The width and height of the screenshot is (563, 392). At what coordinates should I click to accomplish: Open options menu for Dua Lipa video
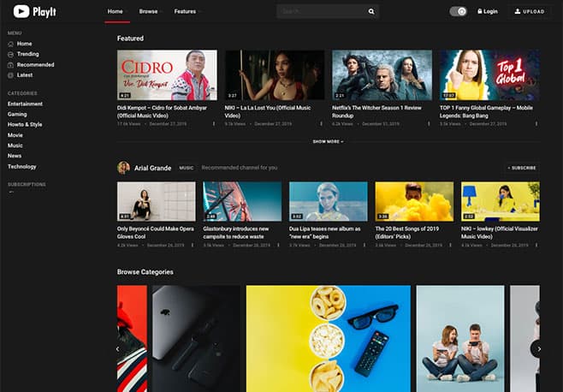click(x=364, y=246)
